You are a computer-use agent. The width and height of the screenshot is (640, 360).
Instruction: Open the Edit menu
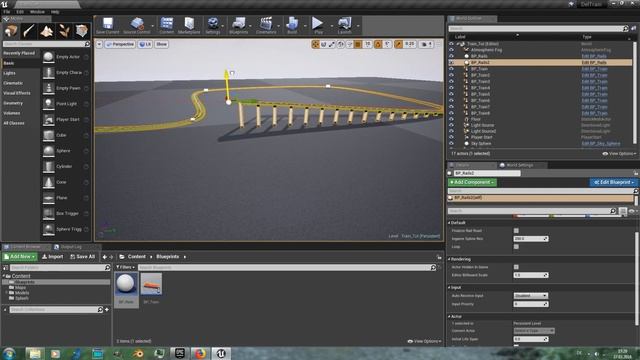point(20,12)
